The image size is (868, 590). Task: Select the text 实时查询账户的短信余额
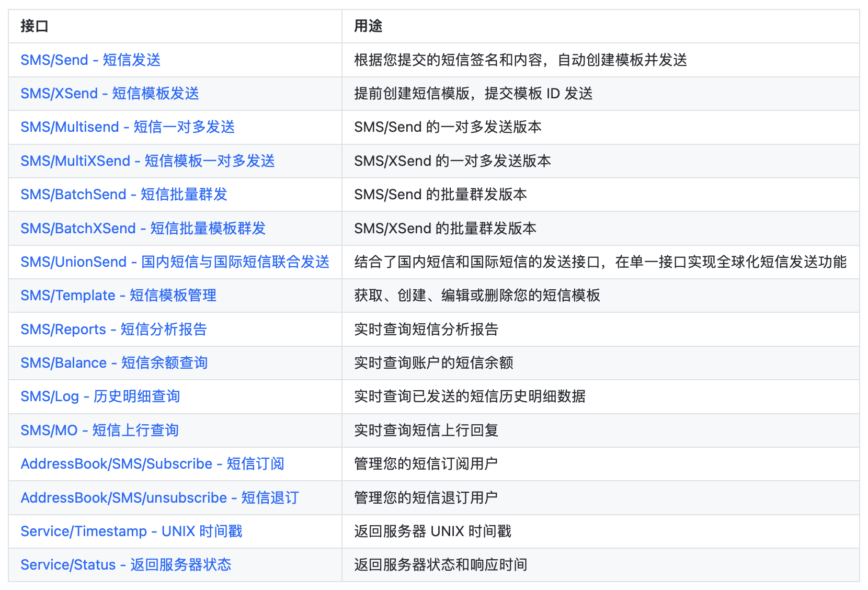click(x=433, y=363)
